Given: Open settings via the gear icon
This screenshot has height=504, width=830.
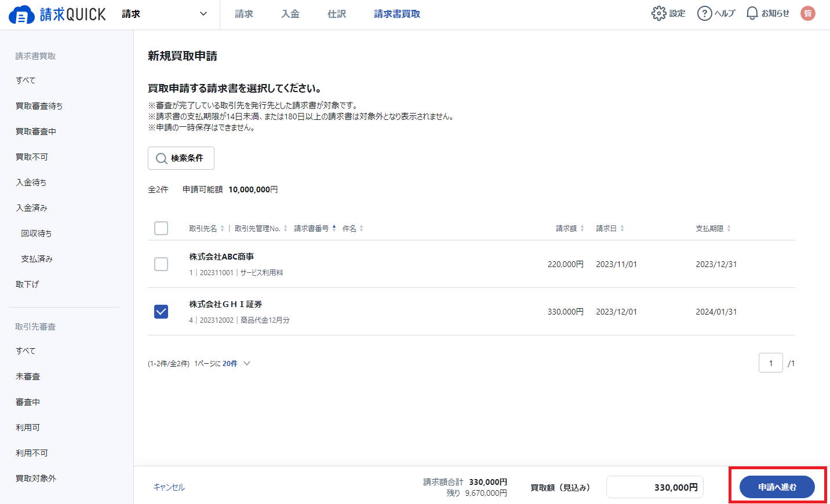Looking at the screenshot, I should click(x=658, y=13).
